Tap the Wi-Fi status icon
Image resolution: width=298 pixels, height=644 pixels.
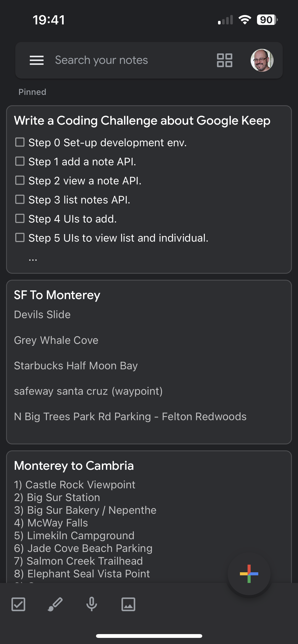245,20
